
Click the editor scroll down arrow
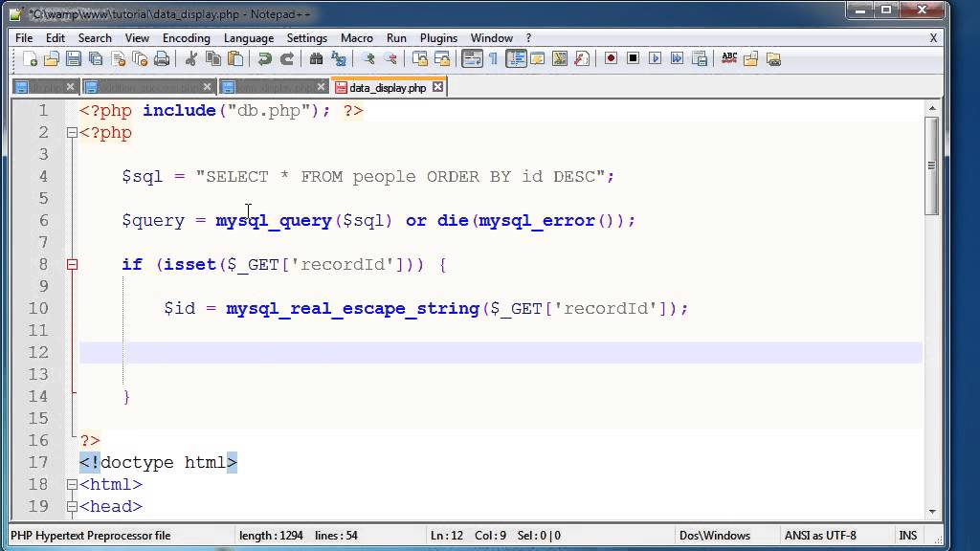pos(932,512)
